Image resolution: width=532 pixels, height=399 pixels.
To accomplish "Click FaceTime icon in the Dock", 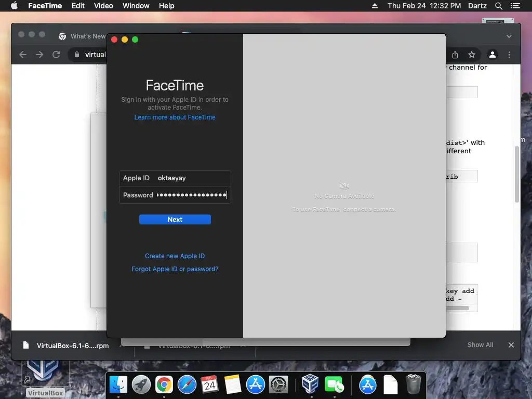I will 334,385.
